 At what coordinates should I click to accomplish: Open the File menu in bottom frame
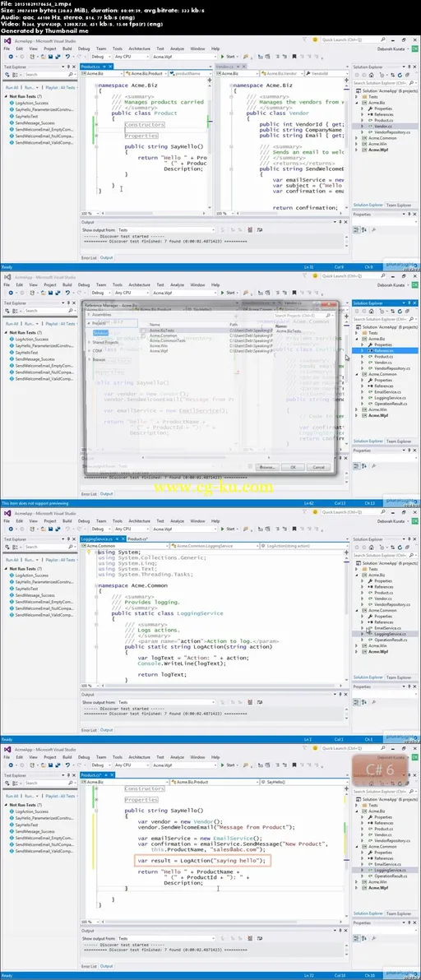[7, 757]
